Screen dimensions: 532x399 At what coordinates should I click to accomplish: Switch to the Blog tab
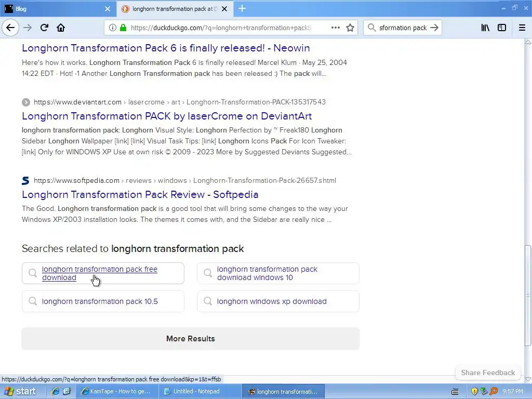pyautogui.click(x=58, y=9)
